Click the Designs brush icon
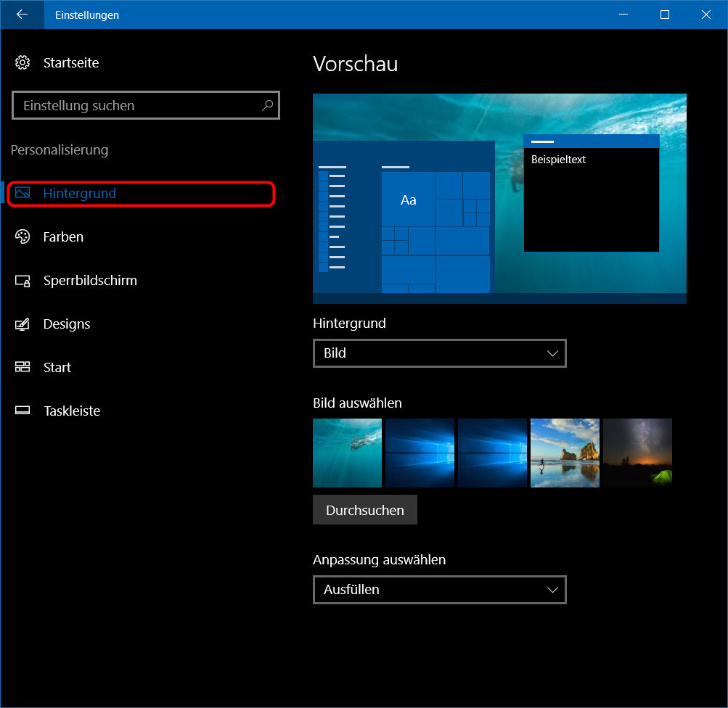 pos(23,324)
